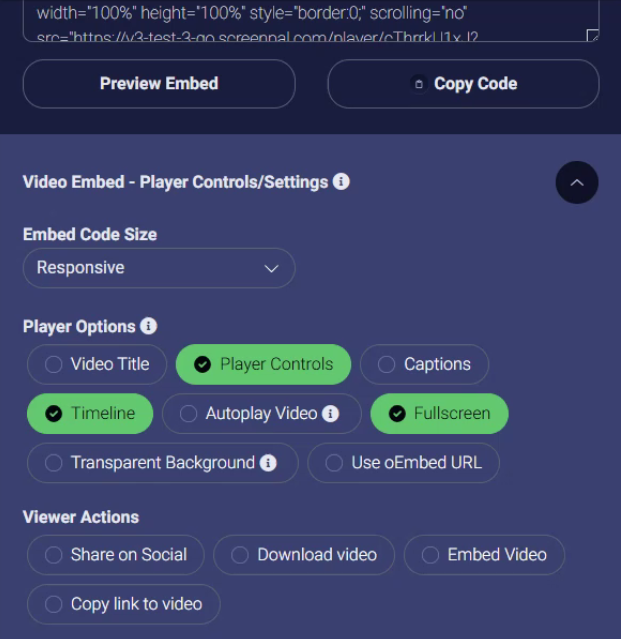The image size is (621, 639).
Task: Click info icon next to Player Options
Action: tap(148, 326)
